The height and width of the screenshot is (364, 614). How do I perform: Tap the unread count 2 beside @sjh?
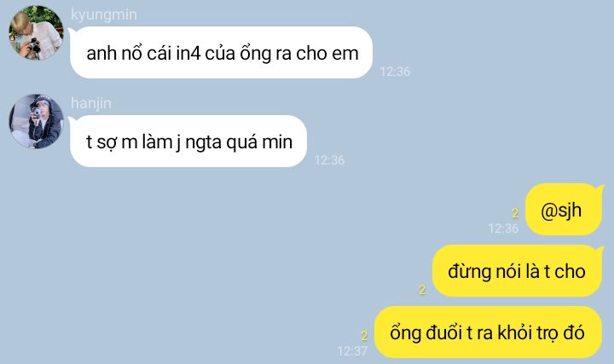pyautogui.click(x=515, y=213)
